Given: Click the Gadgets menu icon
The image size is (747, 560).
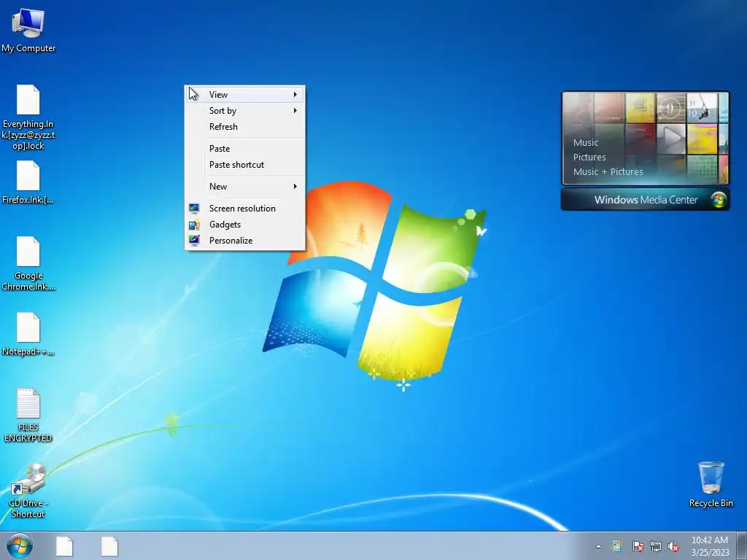Looking at the screenshot, I should (194, 225).
